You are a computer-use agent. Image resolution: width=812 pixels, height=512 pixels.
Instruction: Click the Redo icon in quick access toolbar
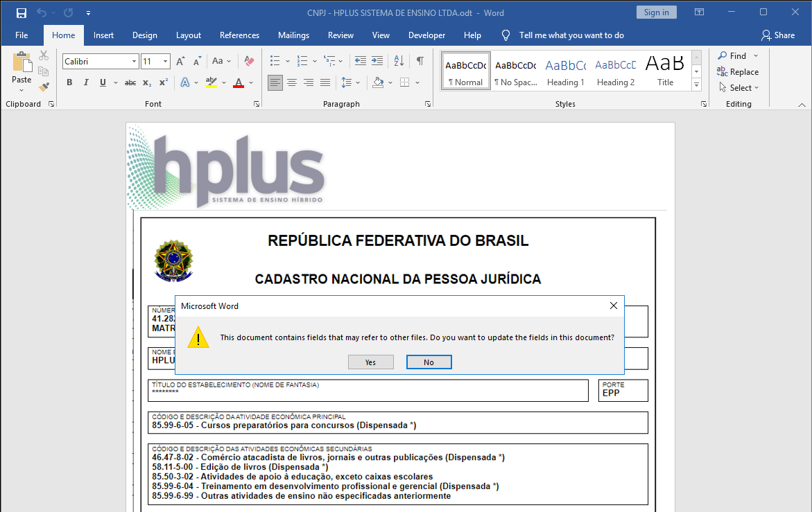click(x=69, y=13)
